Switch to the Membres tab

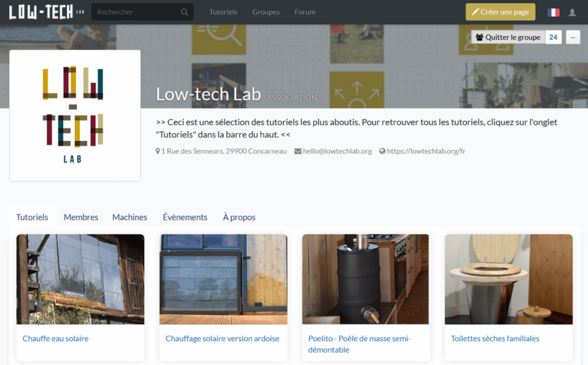(81, 217)
